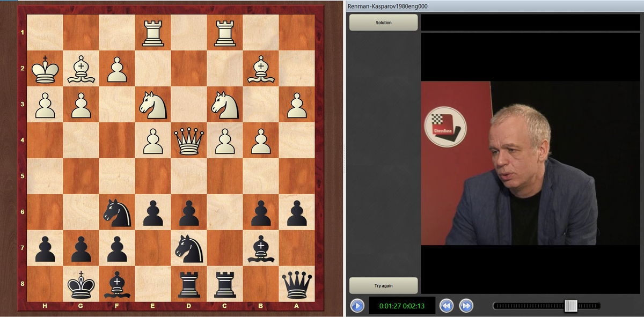
Task: Click the green elapsed time display
Action: [x=402, y=306]
